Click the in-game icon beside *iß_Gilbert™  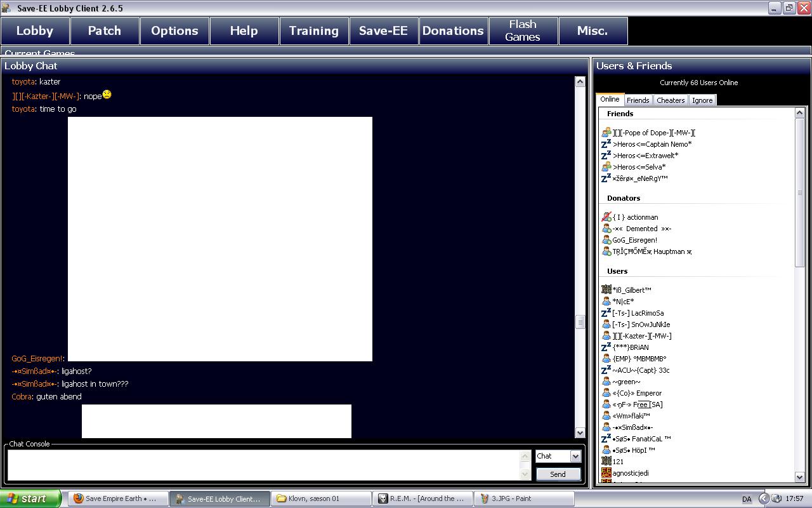click(x=606, y=290)
